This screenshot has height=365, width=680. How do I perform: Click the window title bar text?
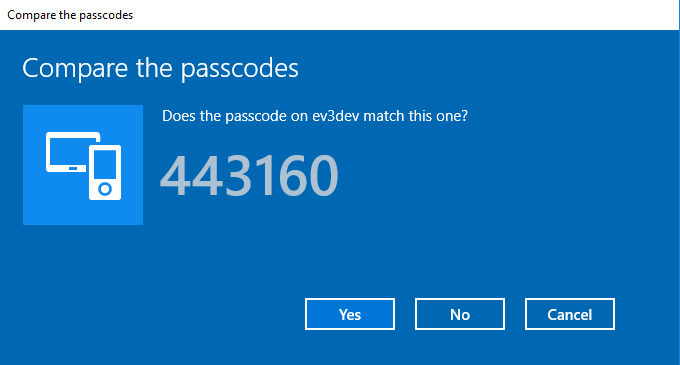70,15
